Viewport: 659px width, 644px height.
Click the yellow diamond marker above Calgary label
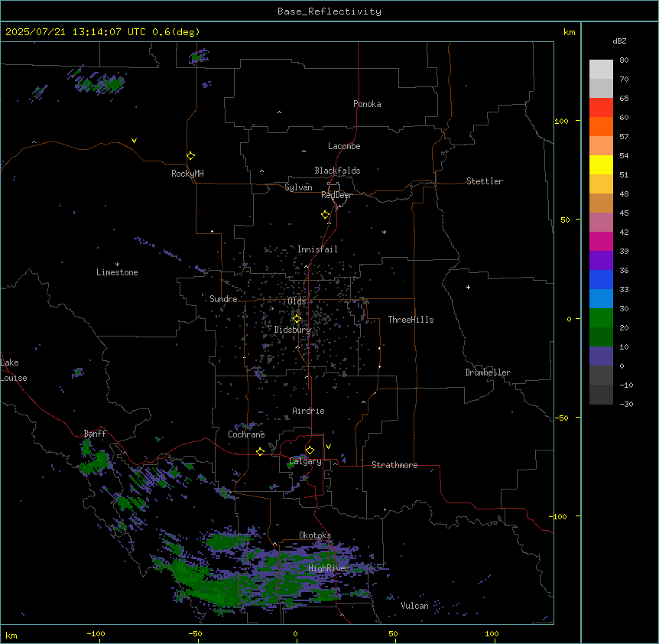[x=310, y=450]
